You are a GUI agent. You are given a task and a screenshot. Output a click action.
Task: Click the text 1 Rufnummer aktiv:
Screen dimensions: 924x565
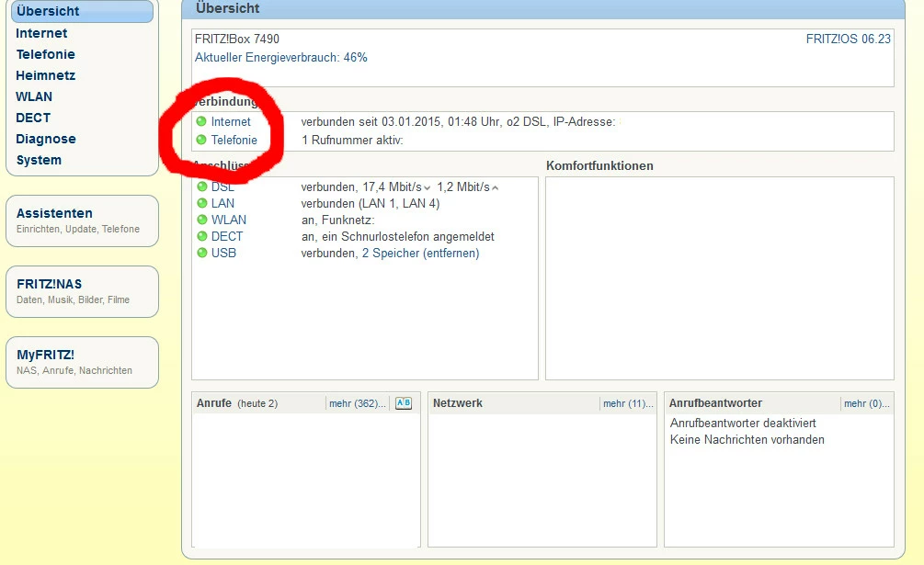click(352, 140)
